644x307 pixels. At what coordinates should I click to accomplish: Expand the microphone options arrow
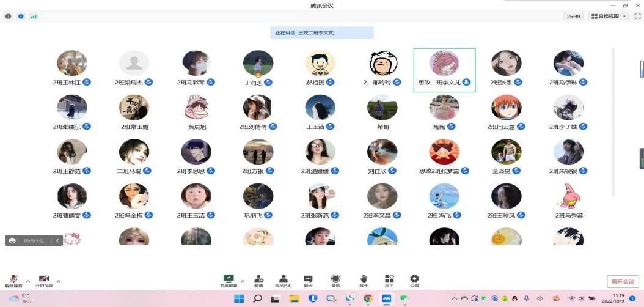coord(27,281)
